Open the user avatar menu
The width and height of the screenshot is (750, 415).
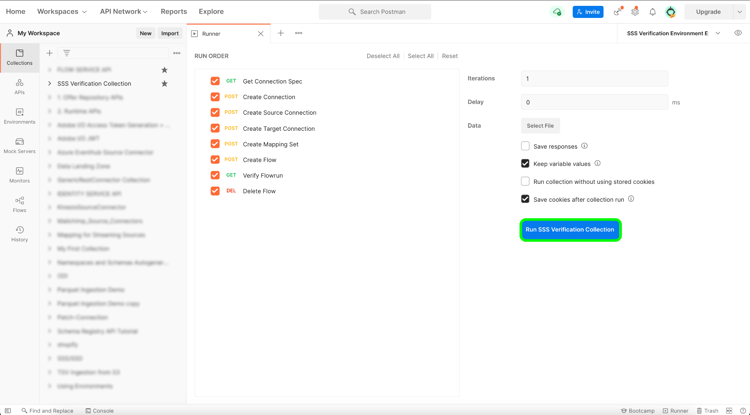tap(671, 12)
